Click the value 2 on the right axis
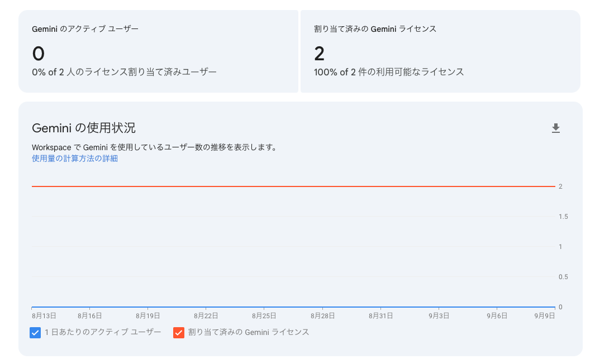595x364 pixels. click(560, 186)
